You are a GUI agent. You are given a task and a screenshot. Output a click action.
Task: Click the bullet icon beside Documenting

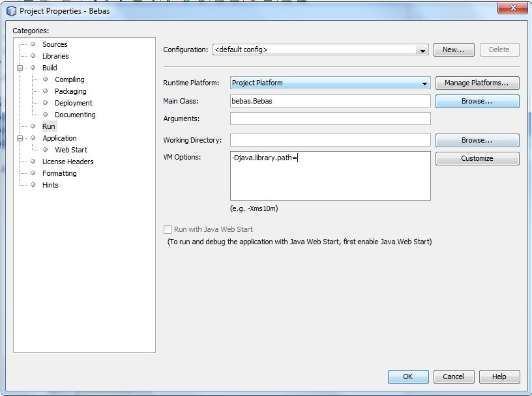tap(46, 114)
